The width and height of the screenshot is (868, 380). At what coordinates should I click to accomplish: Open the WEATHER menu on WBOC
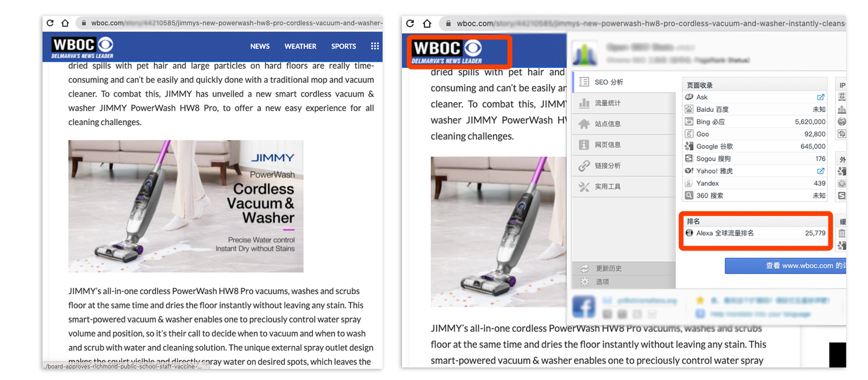[300, 46]
